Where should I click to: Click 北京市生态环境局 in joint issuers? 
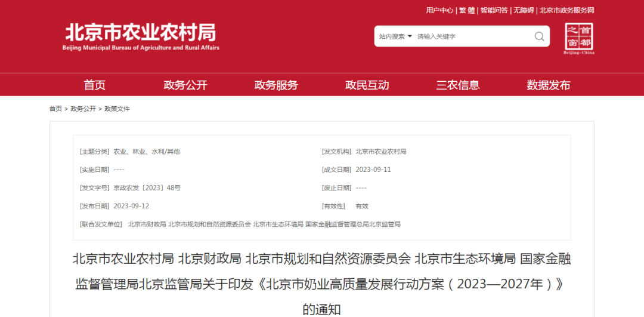click(278, 224)
